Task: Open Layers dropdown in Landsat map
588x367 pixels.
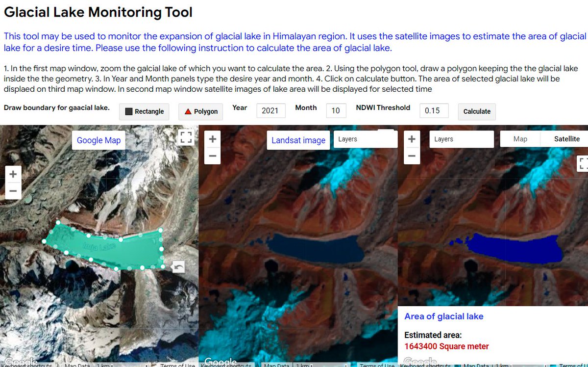Action: click(x=366, y=139)
